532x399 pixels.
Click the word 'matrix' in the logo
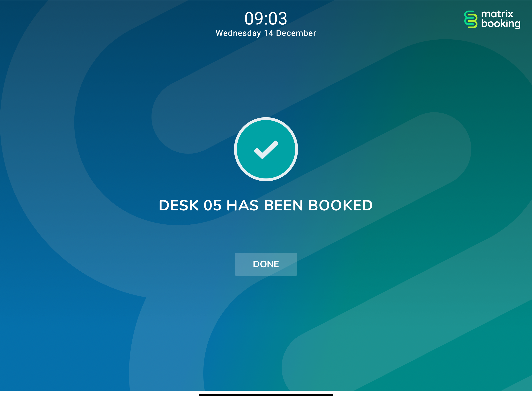click(497, 14)
